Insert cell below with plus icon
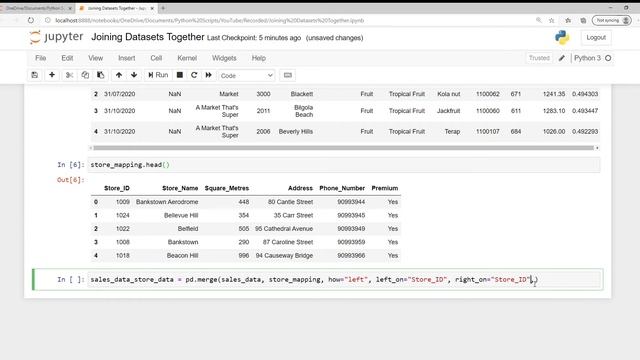Image resolution: width=640 pixels, height=360 pixels. (52, 75)
